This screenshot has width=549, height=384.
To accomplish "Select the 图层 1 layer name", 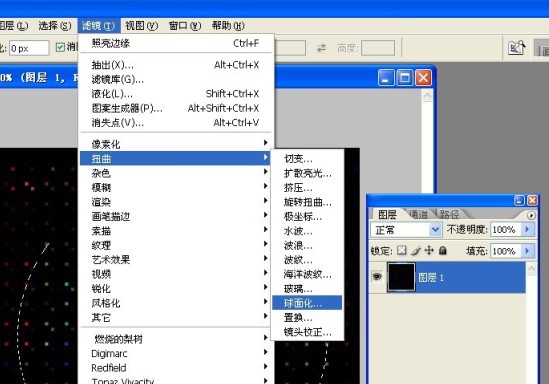I will 431,278.
